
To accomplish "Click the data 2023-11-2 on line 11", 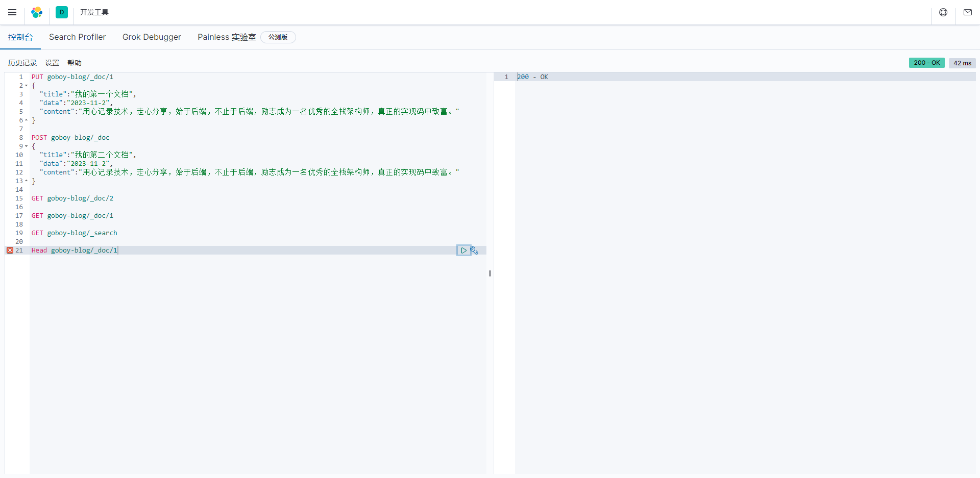I will coord(76,164).
